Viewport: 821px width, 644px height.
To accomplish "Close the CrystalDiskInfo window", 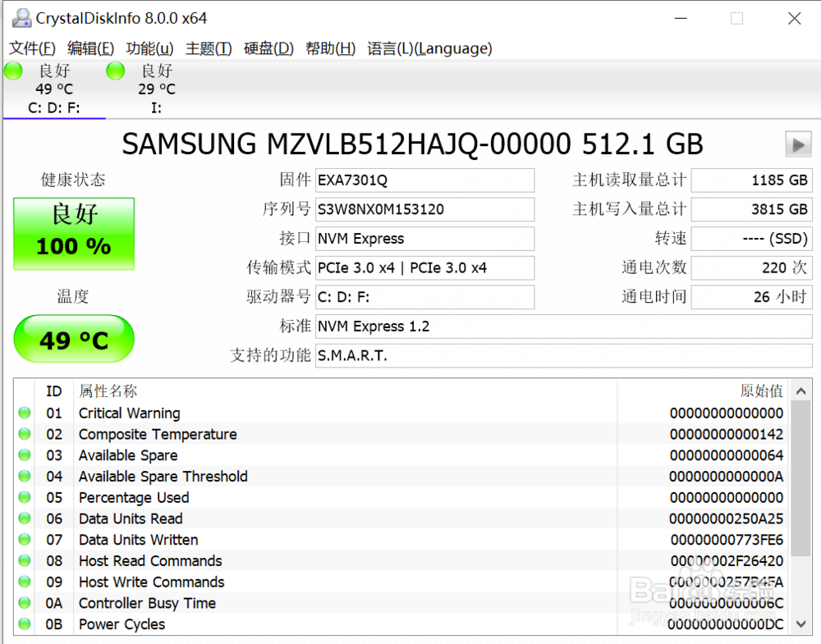I will pyautogui.click(x=794, y=19).
